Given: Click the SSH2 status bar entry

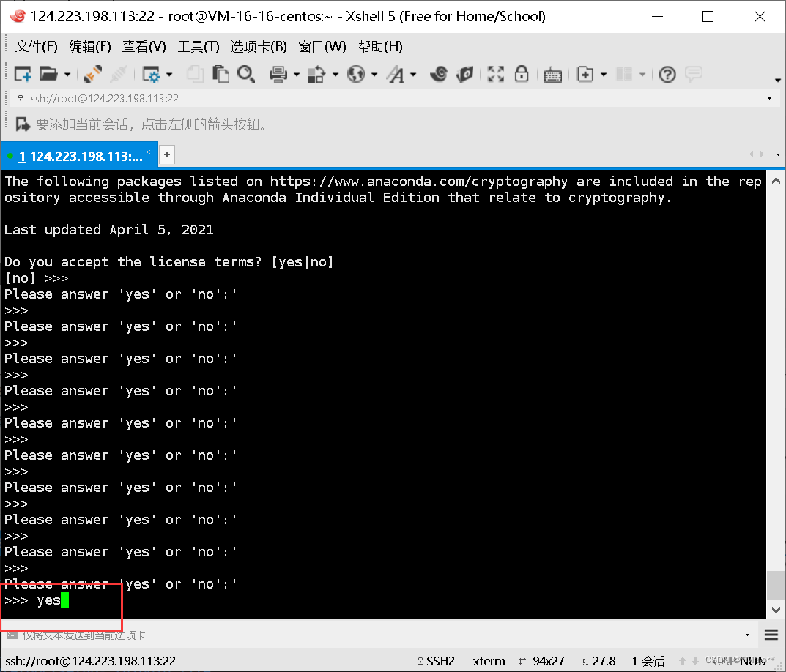Looking at the screenshot, I should pos(436,661).
